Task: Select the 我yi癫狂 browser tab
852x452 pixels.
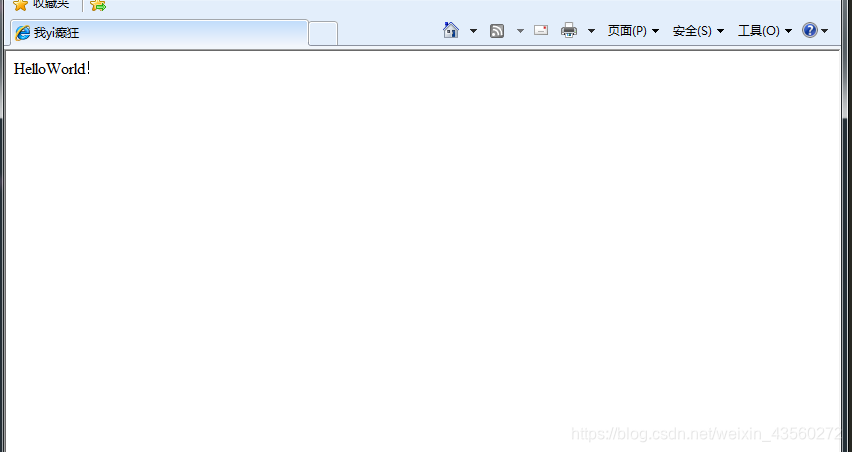Action: (x=159, y=33)
